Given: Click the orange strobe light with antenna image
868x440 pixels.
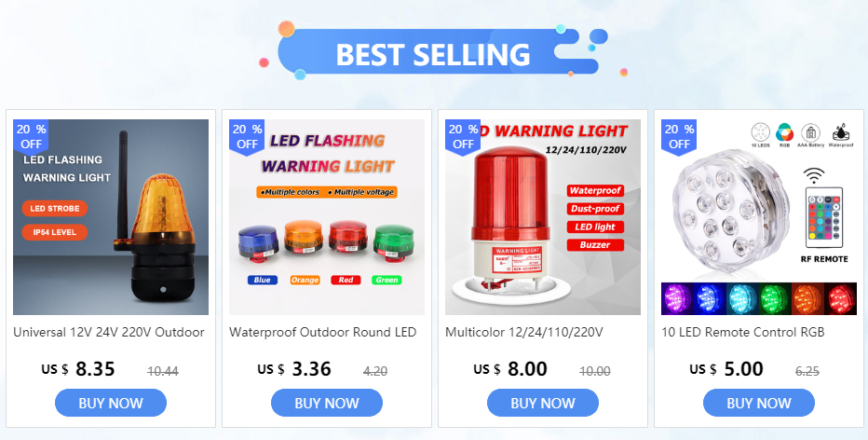Looking at the screenshot, I should 111,217.
